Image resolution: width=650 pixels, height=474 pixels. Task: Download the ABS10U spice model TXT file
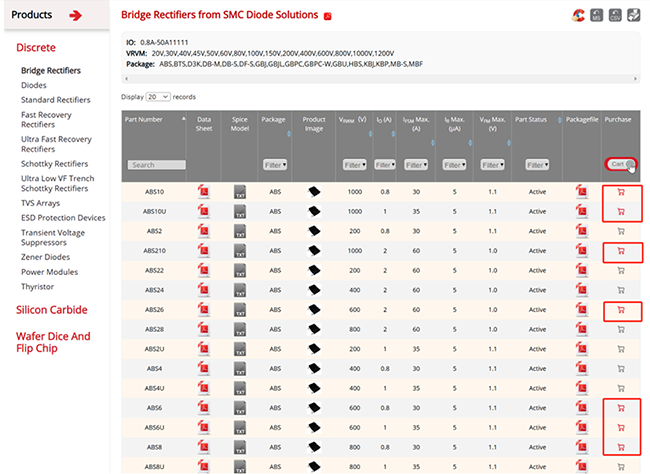240,211
